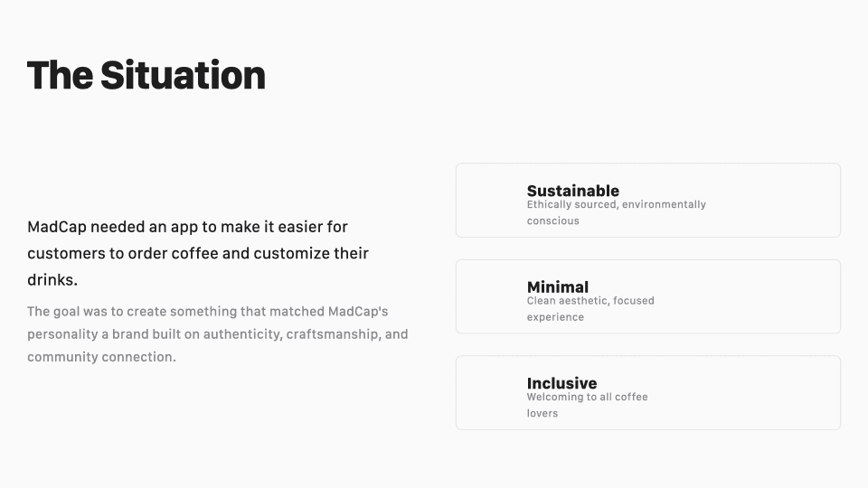Click the "The Situation" slide title
This screenshot has height=488, width=868.
tap(146, 75)
